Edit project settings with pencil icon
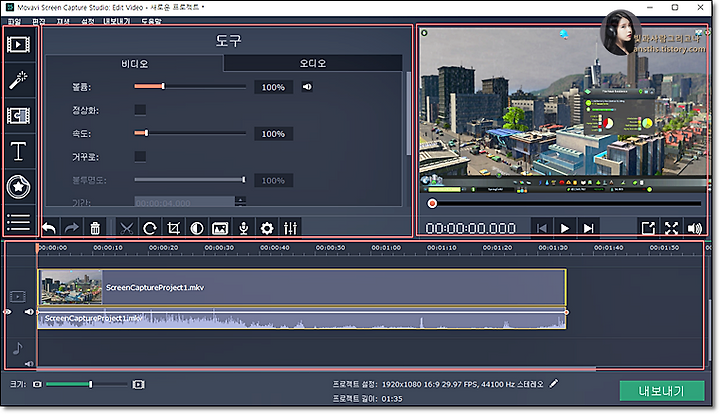 (x=554, y=383)
